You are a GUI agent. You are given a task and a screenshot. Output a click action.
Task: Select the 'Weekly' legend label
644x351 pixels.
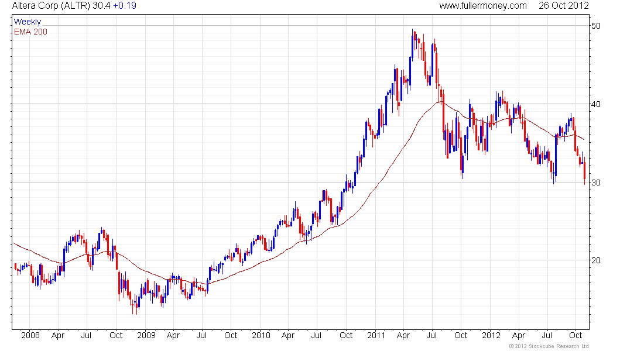pos(28,22)
